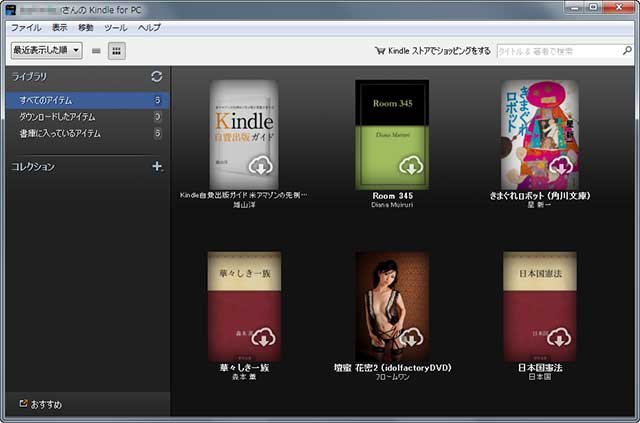Viewport: 640px width, 423px height.
Task: Click the コレクション header
Action: point(33,167)
